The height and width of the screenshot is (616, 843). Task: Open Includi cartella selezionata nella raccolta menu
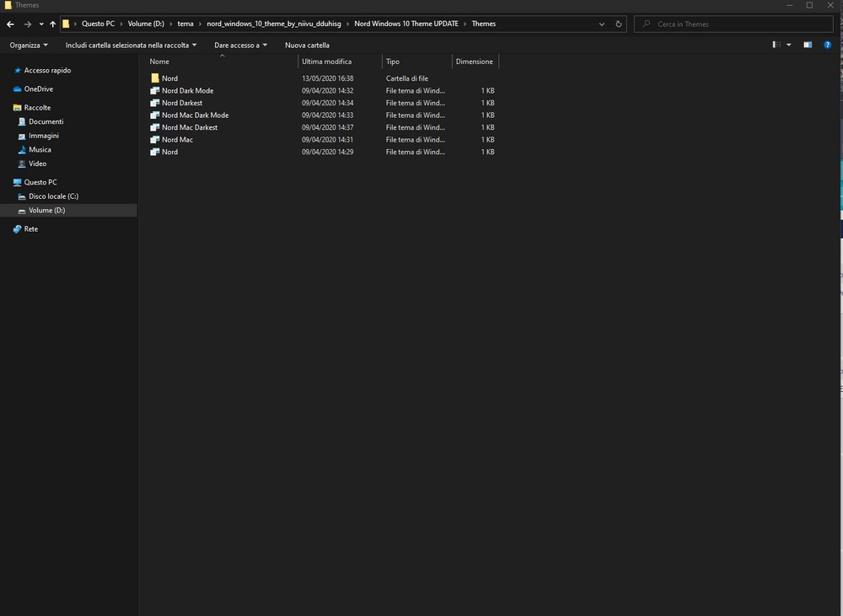131,46
